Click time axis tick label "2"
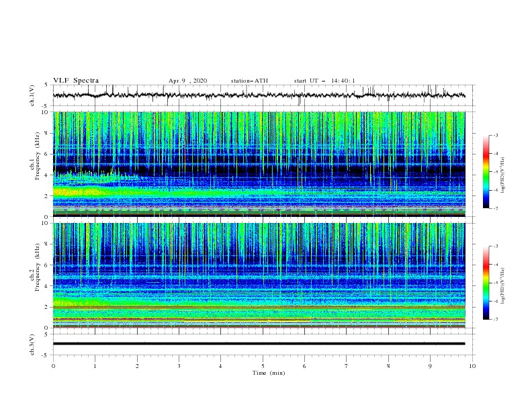The image size is (532, 411). click(137, 366)
